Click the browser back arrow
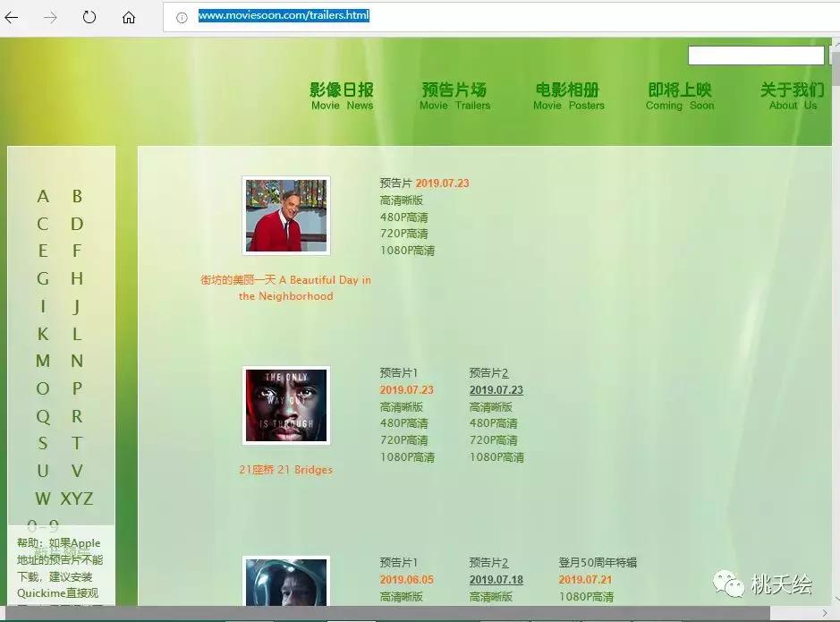Screen dimensions: 840x622 [x=13, y=15]
